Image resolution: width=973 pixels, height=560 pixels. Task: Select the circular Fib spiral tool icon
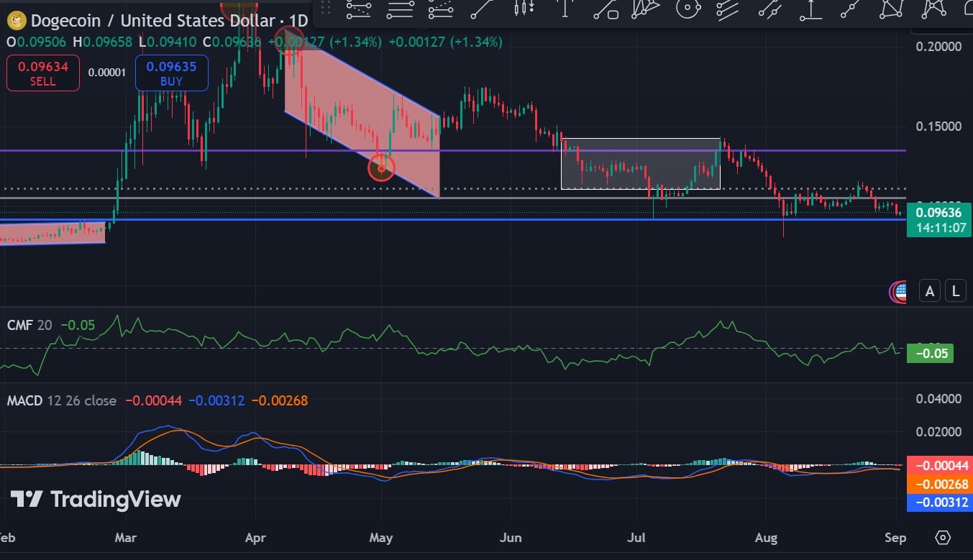pyautogui.click(x=688, y=9)
